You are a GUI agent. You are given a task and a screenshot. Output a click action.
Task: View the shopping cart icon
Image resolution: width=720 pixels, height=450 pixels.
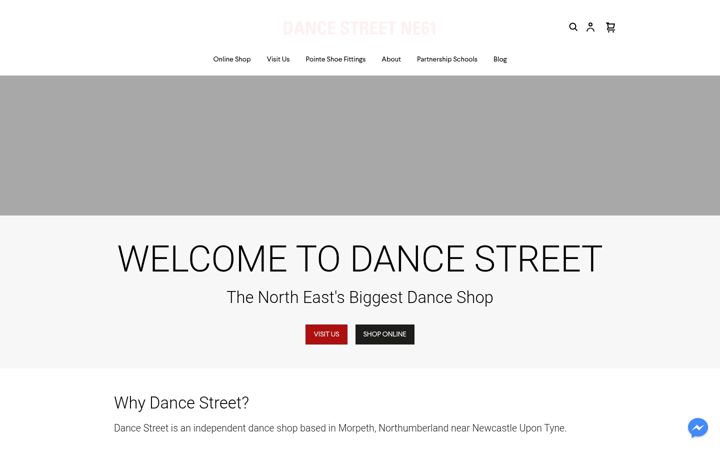(x=610, y=28)
